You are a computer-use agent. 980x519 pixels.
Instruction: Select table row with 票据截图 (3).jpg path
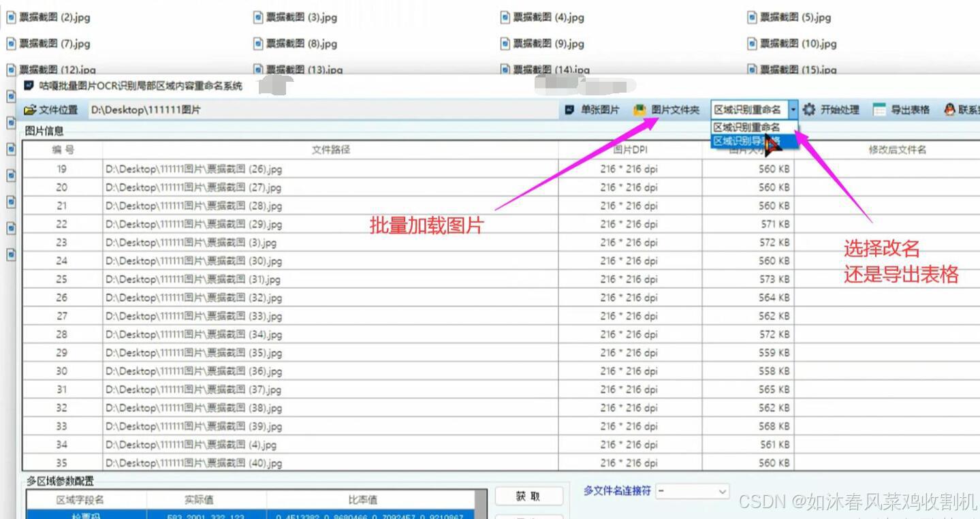501,242
